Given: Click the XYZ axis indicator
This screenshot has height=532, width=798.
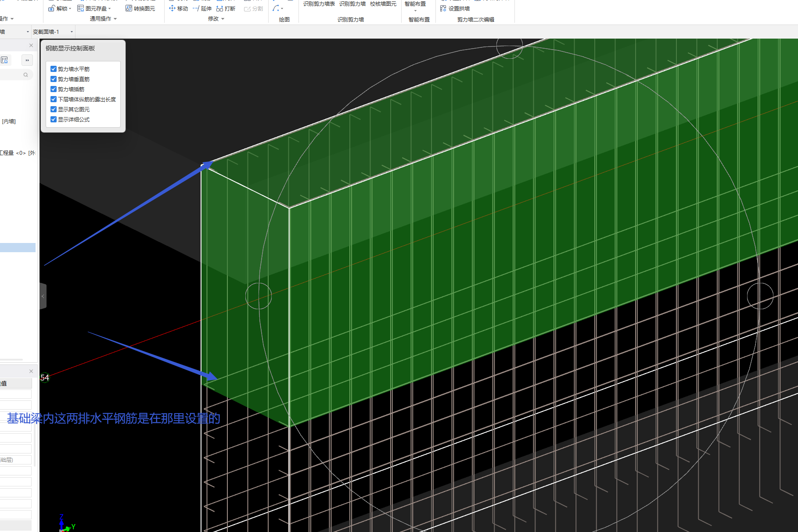Looking at the screenshot, I should tap(66, 524).
